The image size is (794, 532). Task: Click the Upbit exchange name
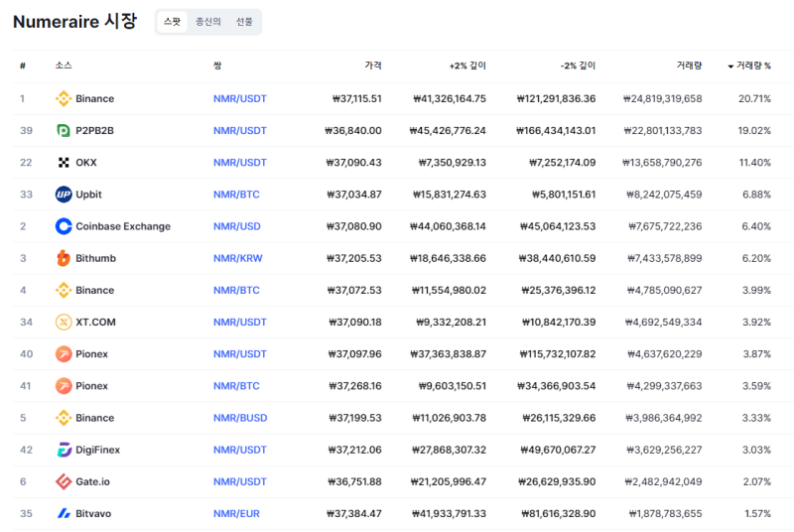[88, 195]
